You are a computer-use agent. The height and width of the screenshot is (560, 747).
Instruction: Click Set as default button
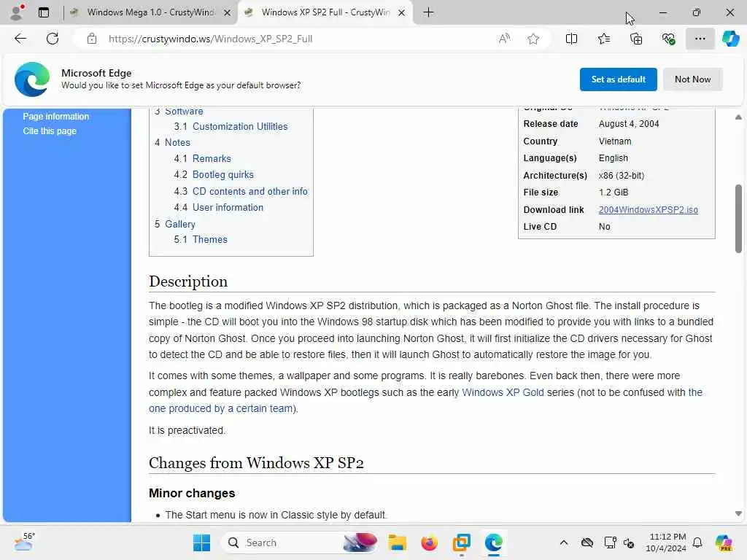tap(618, 79)
